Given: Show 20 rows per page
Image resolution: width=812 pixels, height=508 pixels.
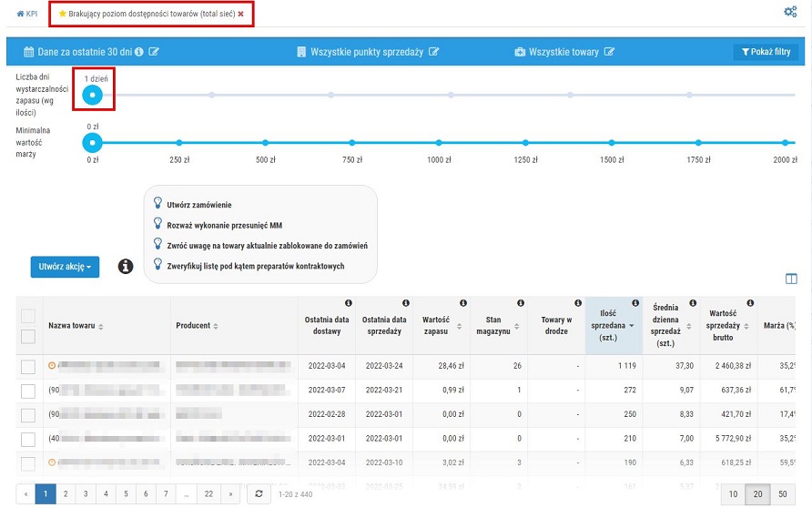Looking at the screenshot, I should coord(757,494).
